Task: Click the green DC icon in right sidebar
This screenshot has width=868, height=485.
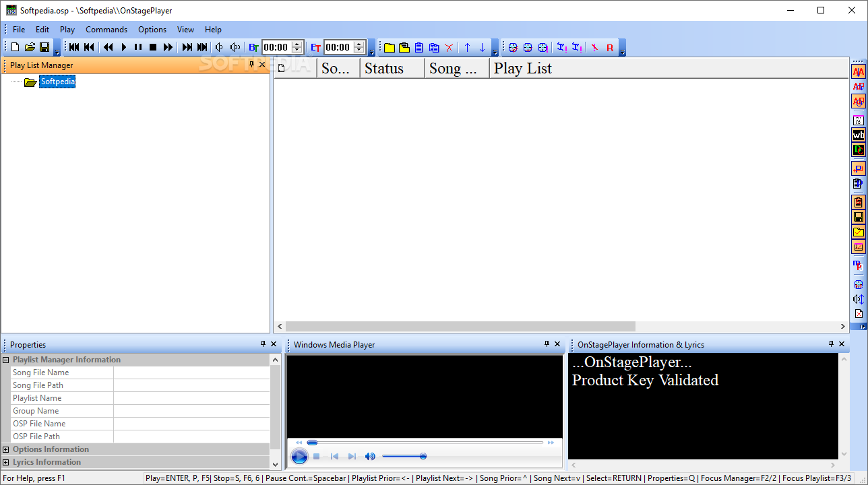Action: [x=858, y=150]
